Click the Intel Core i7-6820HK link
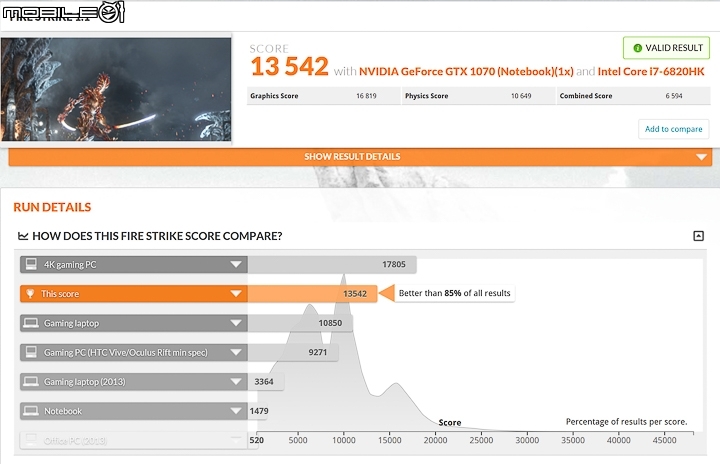This screenshot has height=464, width=720. coord(651,72)
